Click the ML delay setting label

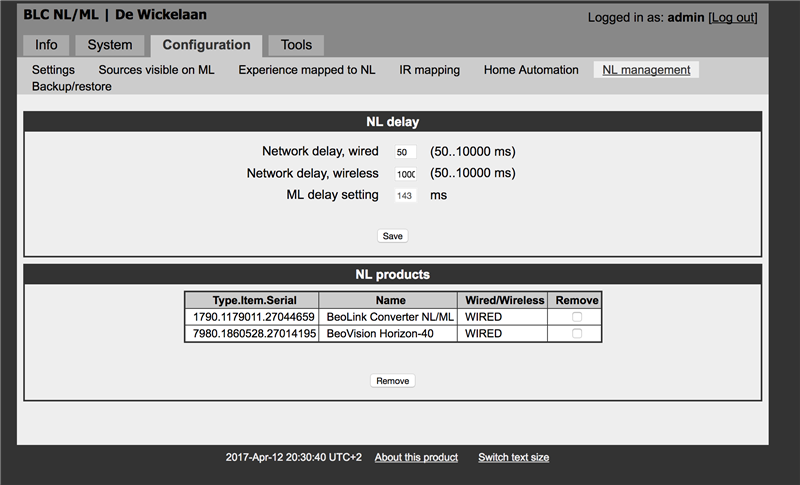pos(332,195)
